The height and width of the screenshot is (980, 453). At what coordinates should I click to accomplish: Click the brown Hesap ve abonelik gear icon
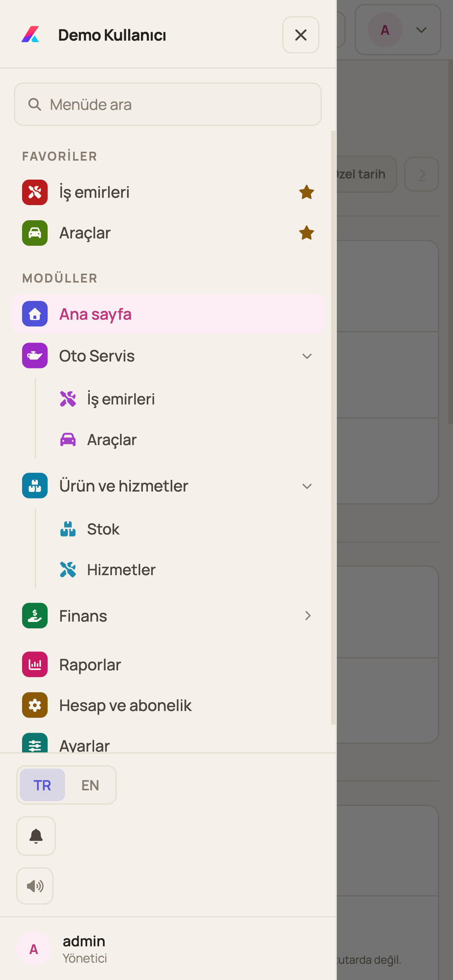35,705
